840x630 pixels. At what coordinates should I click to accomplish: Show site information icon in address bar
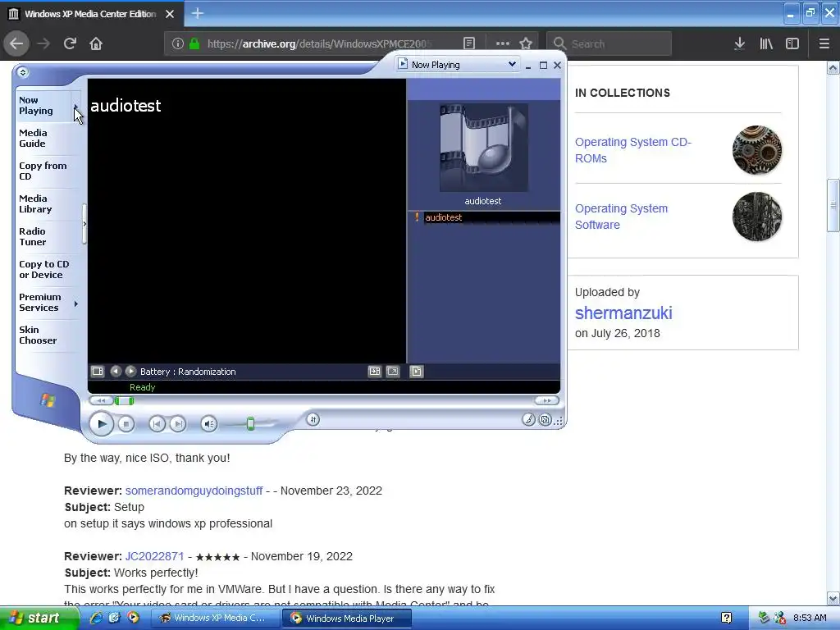tap(178, 43)
